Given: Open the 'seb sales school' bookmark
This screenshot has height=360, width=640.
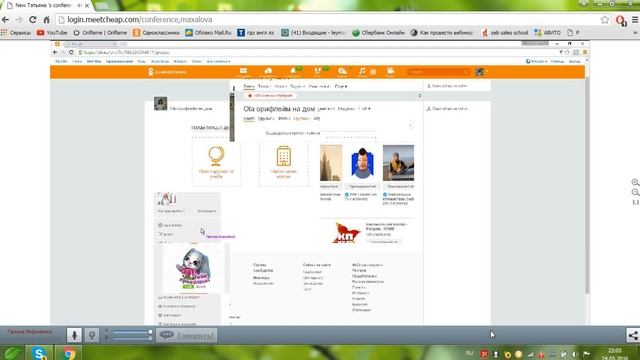Looking at the screenshot, I should point(504,33).
